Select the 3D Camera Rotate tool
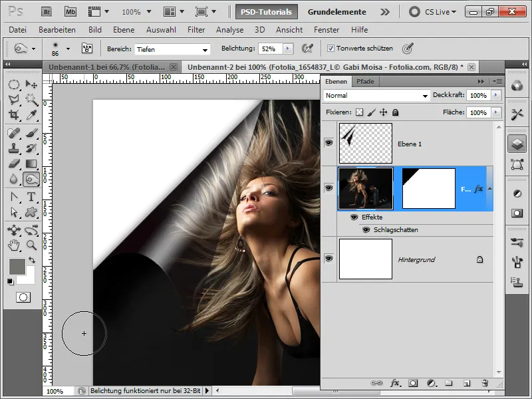Viewport: 532px width, 399px height. 31,230
